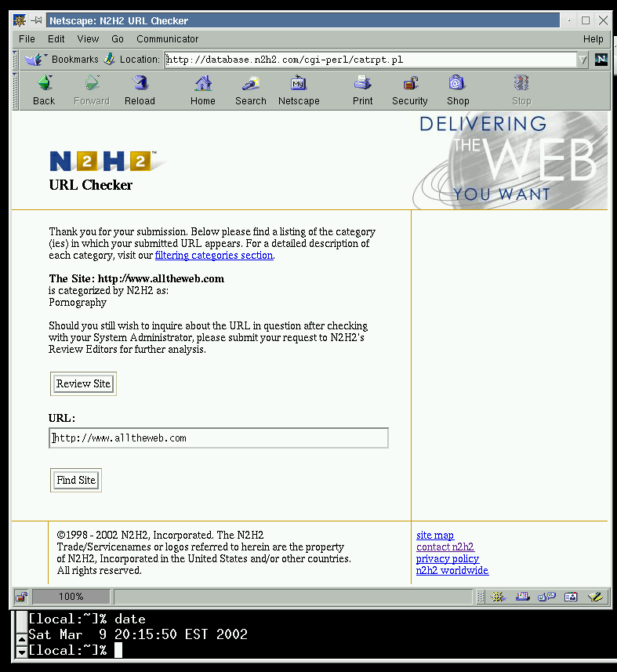
Task: Open the Security info icon
Action: point(411,82)
